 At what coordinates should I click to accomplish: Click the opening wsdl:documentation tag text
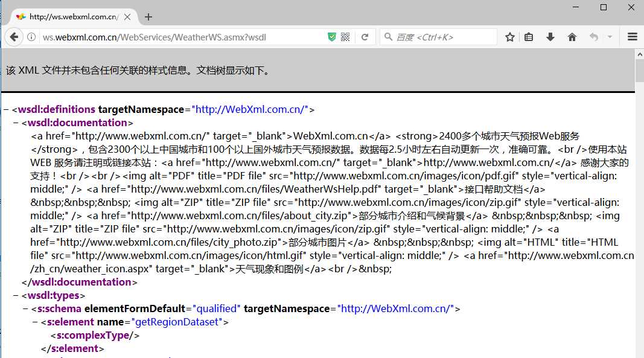(x=77, y=123)
